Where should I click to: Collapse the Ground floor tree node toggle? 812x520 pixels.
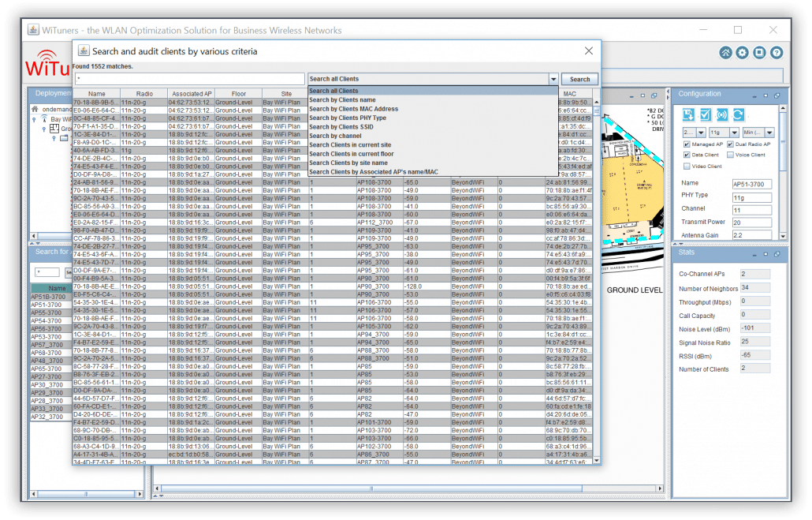tap(44, 129)
